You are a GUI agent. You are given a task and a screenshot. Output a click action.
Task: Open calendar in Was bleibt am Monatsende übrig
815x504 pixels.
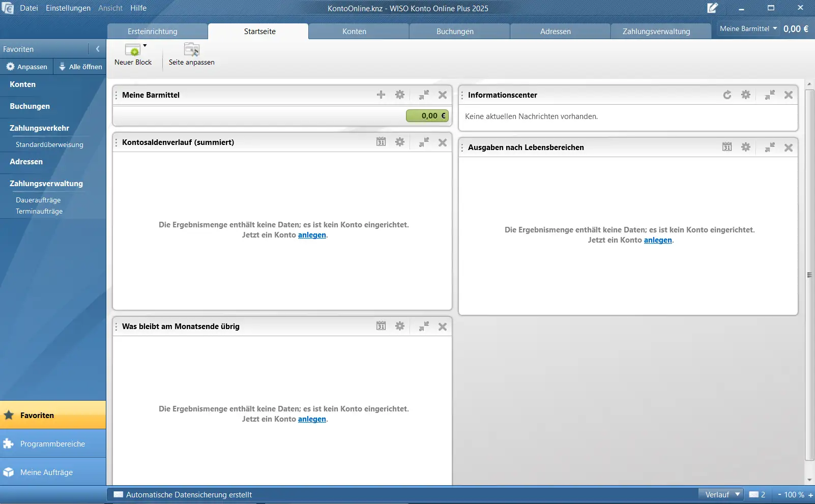pyautogui.click(x=381, y=326)
